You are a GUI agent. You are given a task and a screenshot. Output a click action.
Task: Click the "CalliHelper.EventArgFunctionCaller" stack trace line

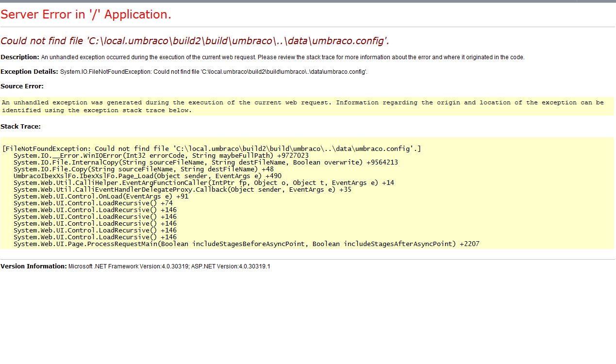204,182
